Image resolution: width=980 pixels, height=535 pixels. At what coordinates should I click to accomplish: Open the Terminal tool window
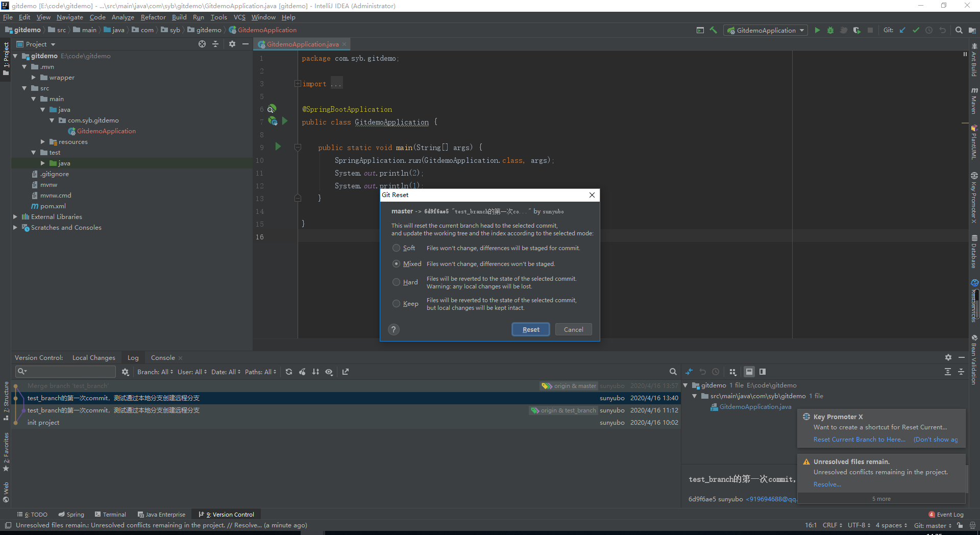point(110,515)
